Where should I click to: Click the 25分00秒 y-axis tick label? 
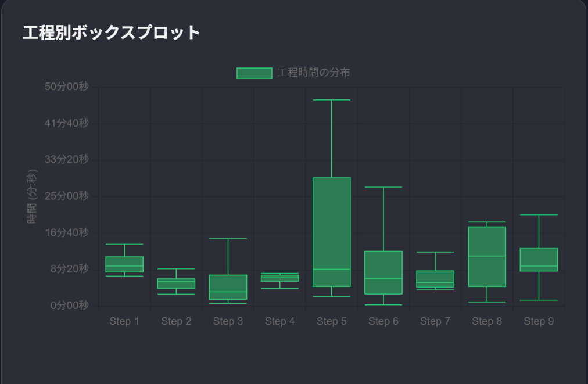pyautogui.click(x=66, y=196)
